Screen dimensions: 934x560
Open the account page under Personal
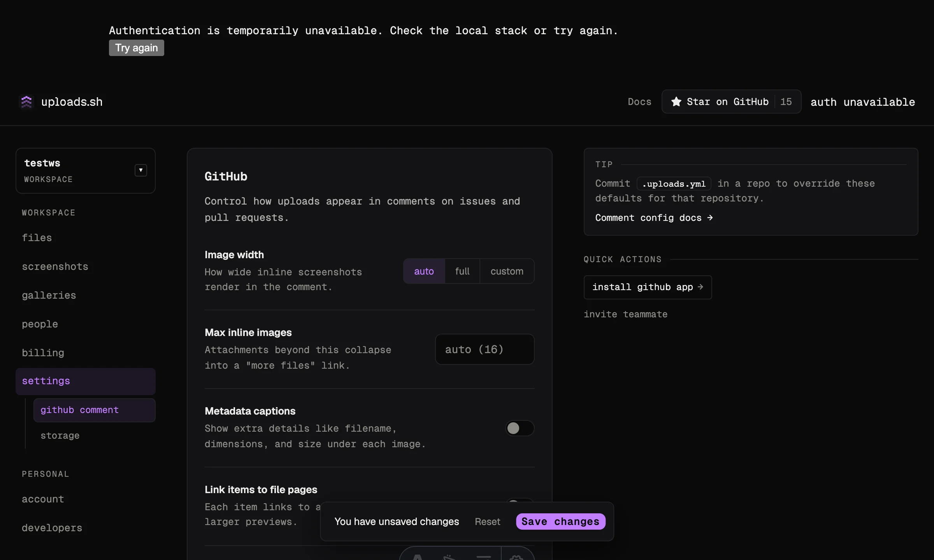[43, 499]
